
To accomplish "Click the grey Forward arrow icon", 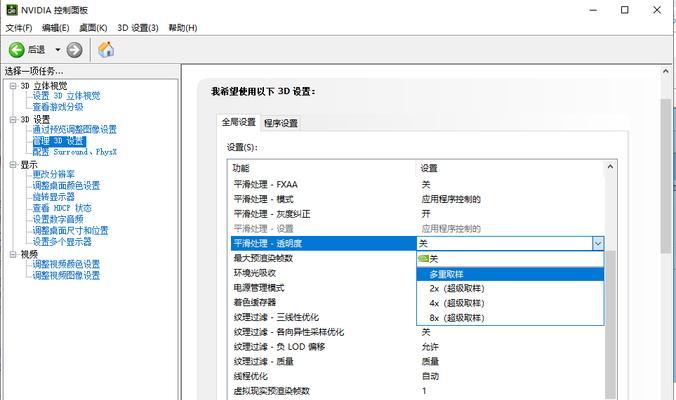I will (74, 50).
